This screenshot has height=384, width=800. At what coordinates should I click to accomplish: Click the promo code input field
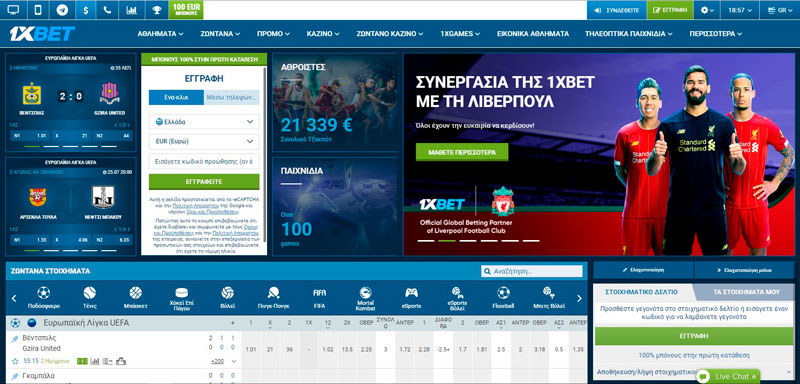coord(204,162)
